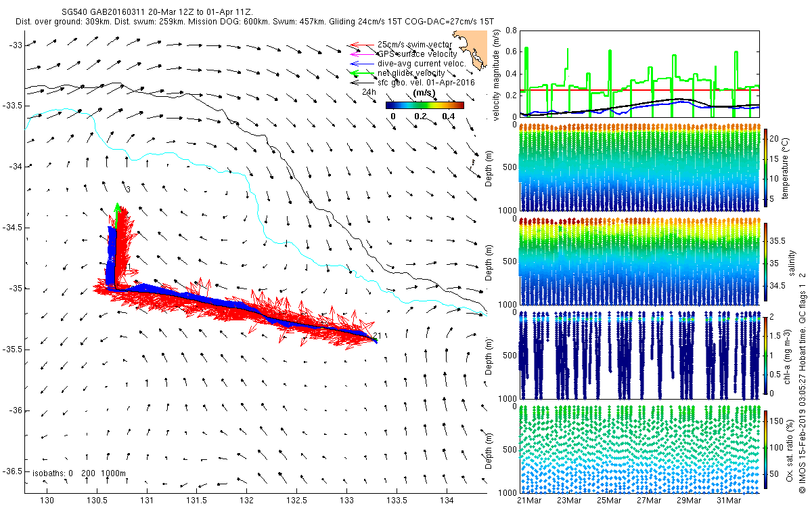Click the green net glider velocity arrow on the track
This screenshot has width=812, height=508.
point(117,215)
